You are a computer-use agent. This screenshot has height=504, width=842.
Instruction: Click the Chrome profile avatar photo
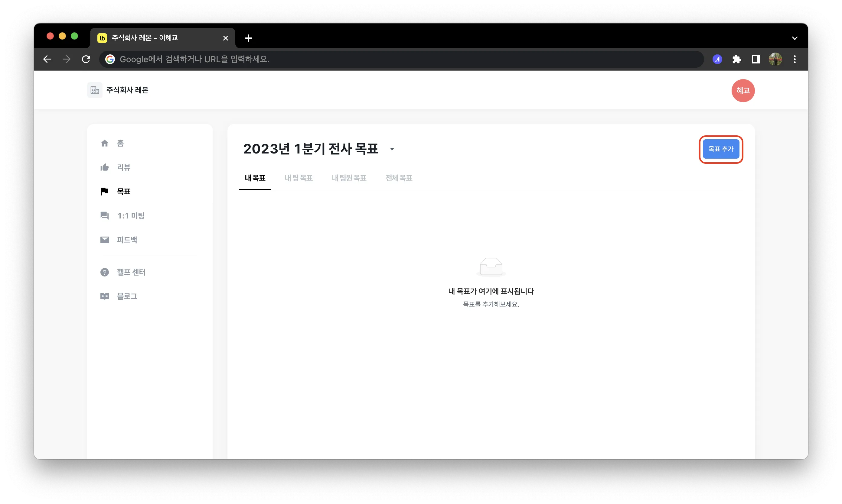coord(775,59)
